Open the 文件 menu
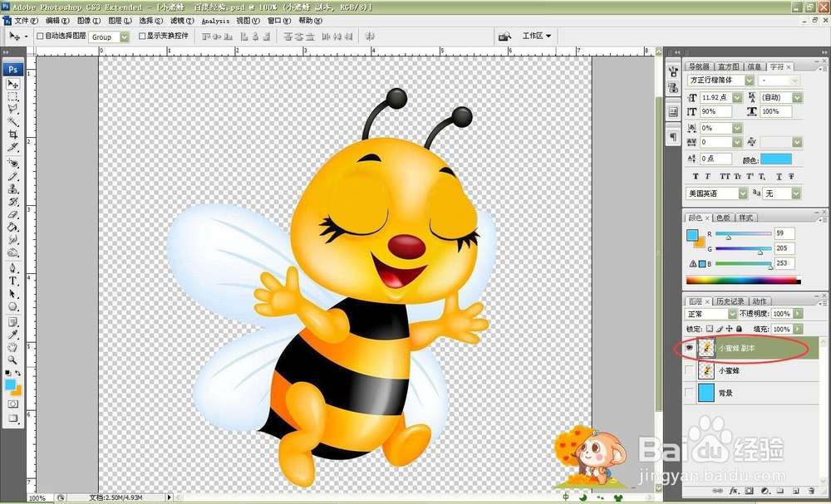This screenshot has width=831, height=504. pos(26,21)
